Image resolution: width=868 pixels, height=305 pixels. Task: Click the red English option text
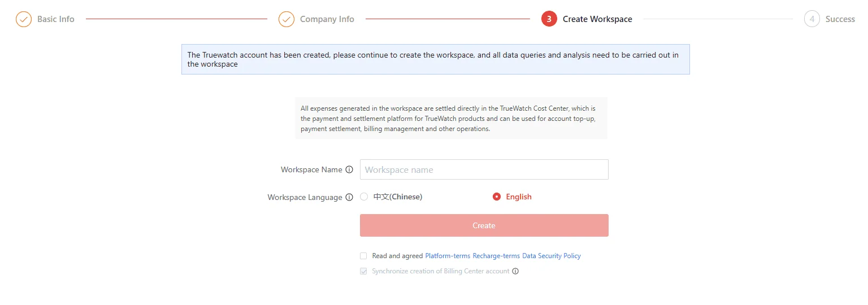519,197
